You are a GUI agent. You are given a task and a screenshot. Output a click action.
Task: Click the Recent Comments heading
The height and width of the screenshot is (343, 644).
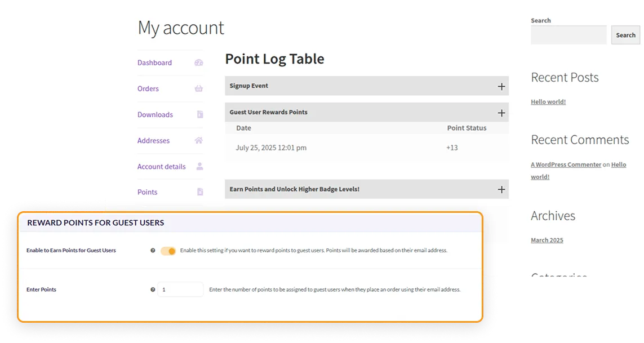(x=580, y=140)
